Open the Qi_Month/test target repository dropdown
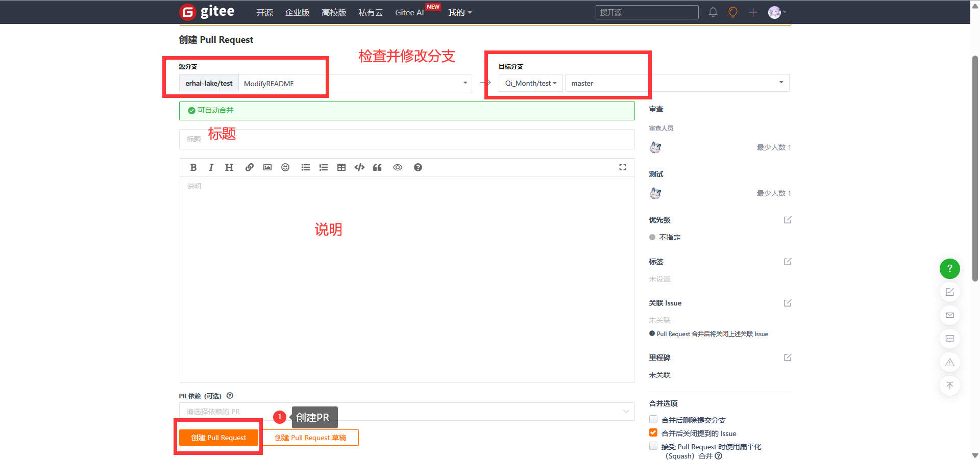 [x=530, y=83]
